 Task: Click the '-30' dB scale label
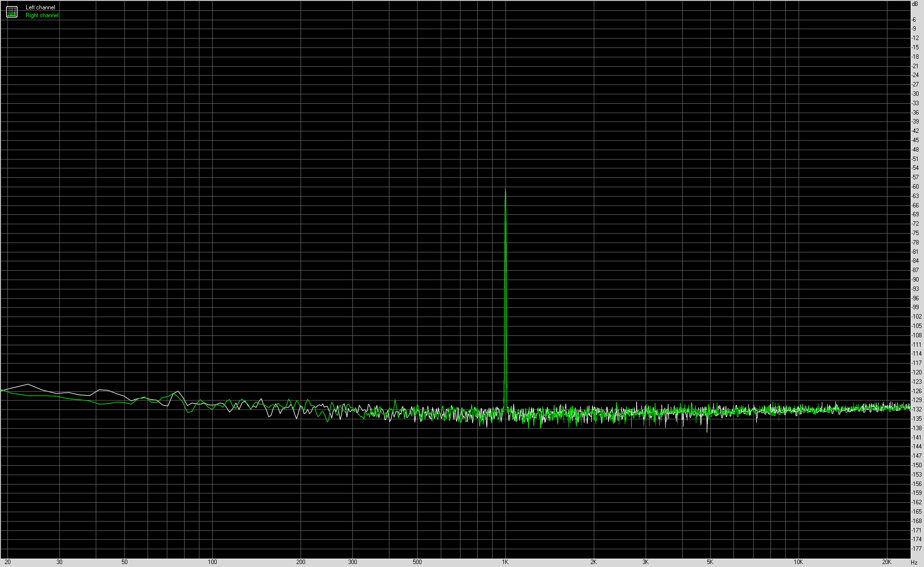point(915,94)
